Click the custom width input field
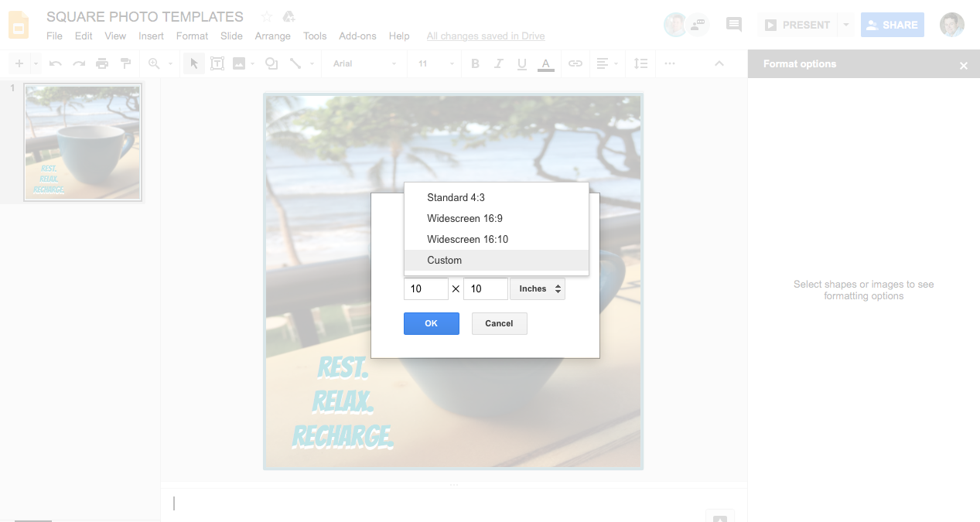This screenshot has width=980, height=522. 426,288
